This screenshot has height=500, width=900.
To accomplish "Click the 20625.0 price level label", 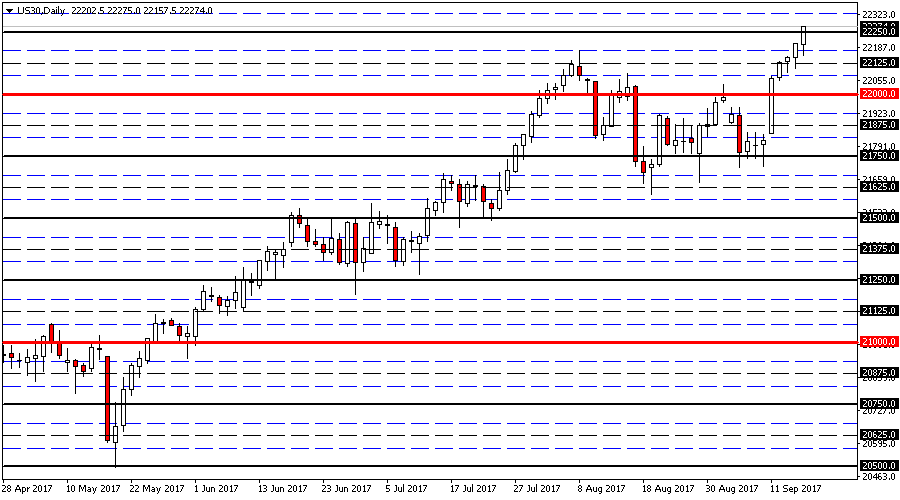I will 877,435.
